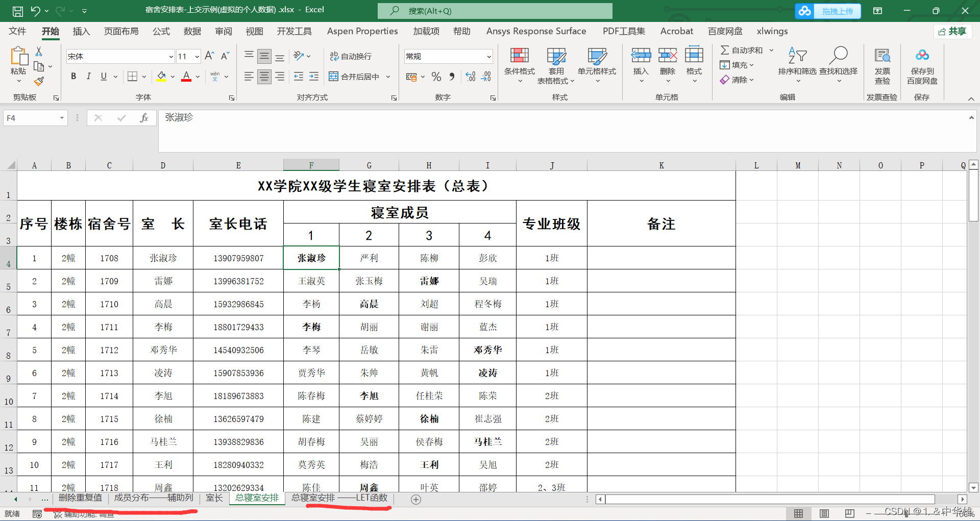
Task: Toggle Underline formatting
Action: pos(104,77)
